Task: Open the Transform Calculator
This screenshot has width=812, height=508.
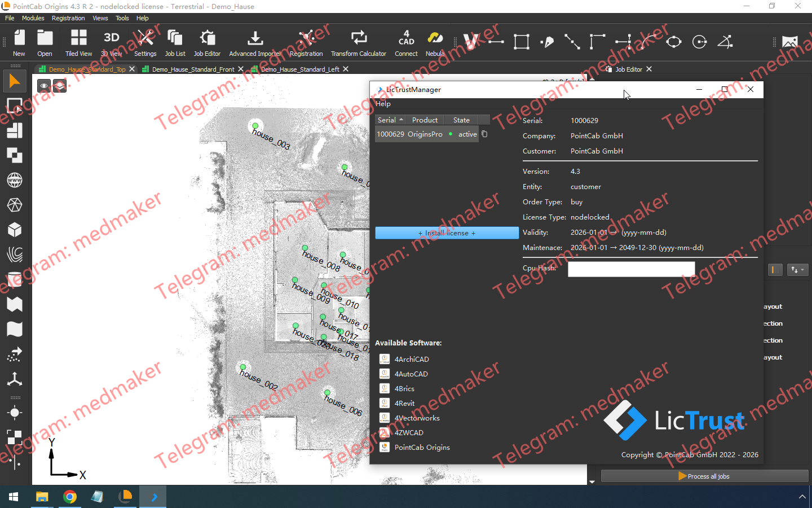Action: coord(359,43)
